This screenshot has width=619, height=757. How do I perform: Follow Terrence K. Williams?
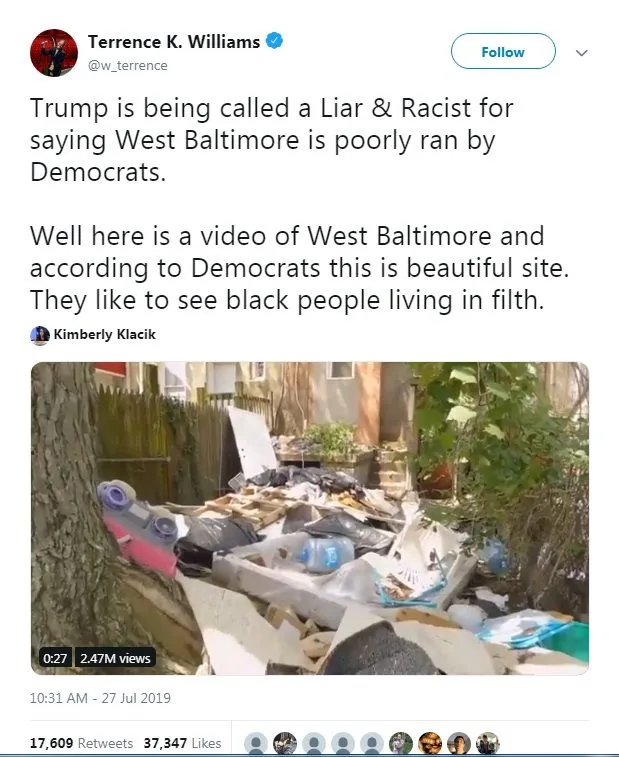(x=503, y=51)
